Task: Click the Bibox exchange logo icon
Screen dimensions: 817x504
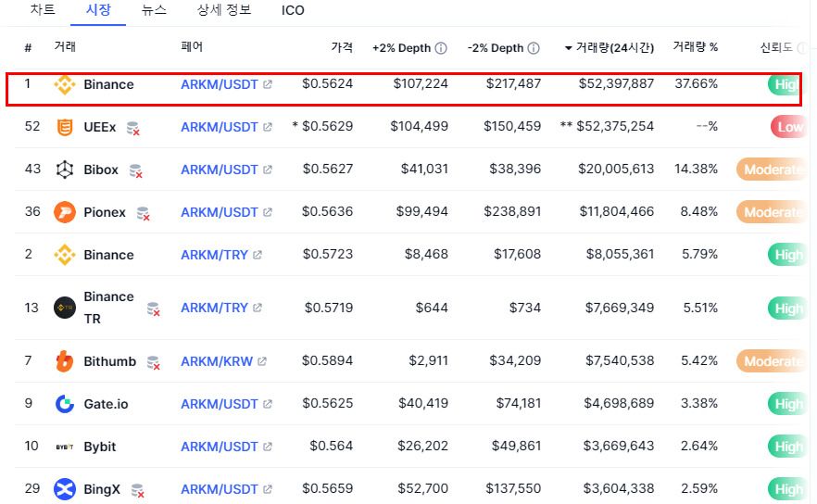Action: point(65,170)
